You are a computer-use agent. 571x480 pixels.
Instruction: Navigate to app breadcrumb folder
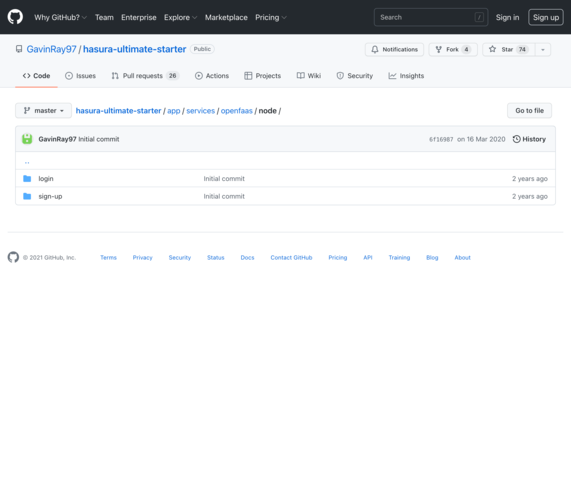[x=174, y=111]
